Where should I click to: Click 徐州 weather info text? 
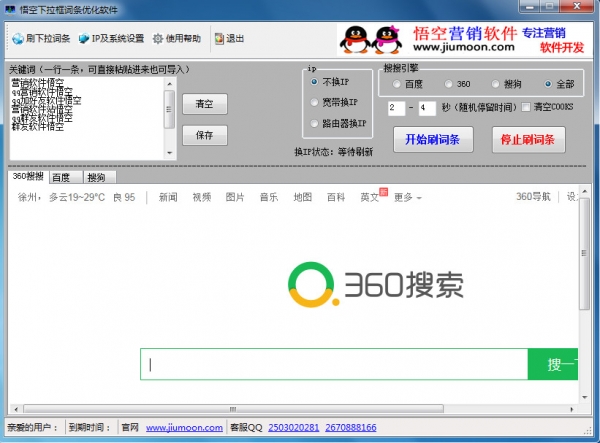click(77, 197)
